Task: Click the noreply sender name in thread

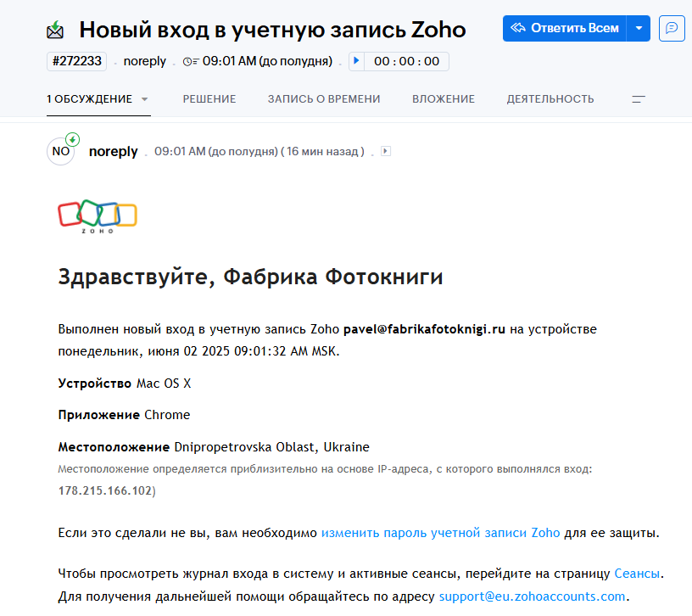Action: 114,152
